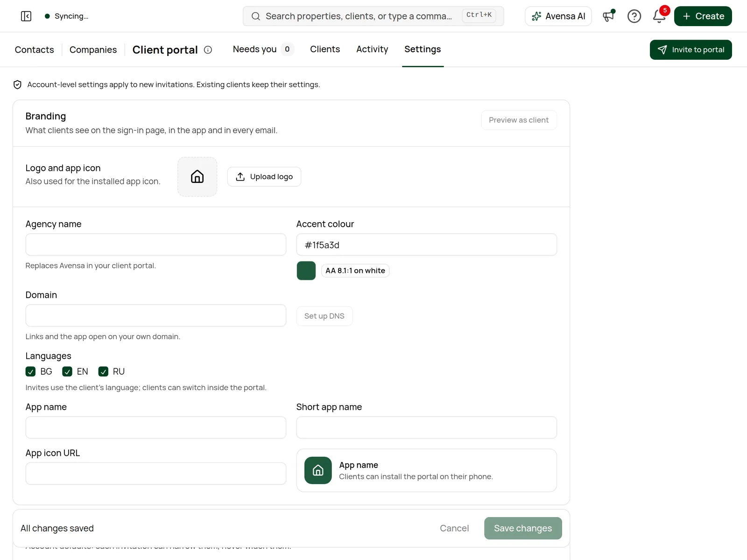The height and width of the screenshot is (560, 747).
Task: Switch to the Needs you tab
Action: pos(263,49)
